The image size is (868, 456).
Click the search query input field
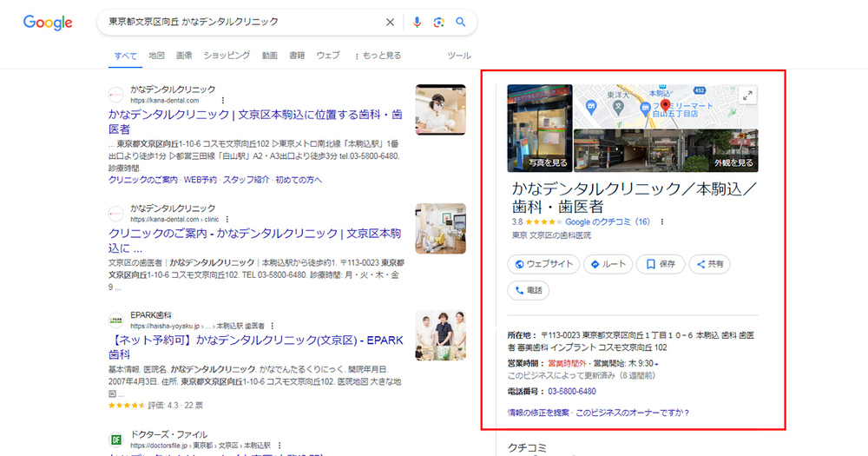pyautogui.click(x=243, y=22)
